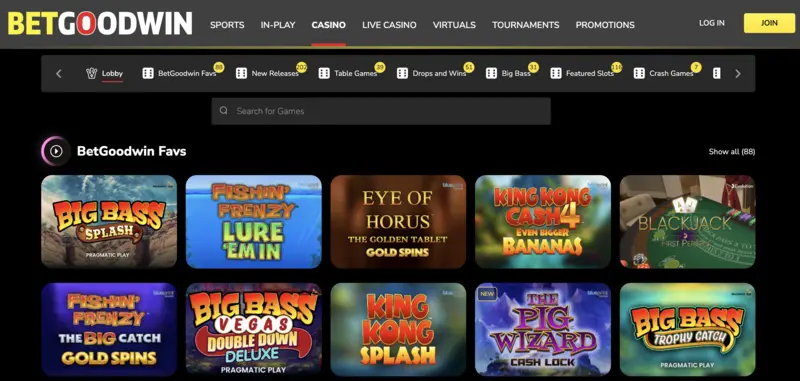
Task: Click the dice icon beside New Releases
Action: 241,73
